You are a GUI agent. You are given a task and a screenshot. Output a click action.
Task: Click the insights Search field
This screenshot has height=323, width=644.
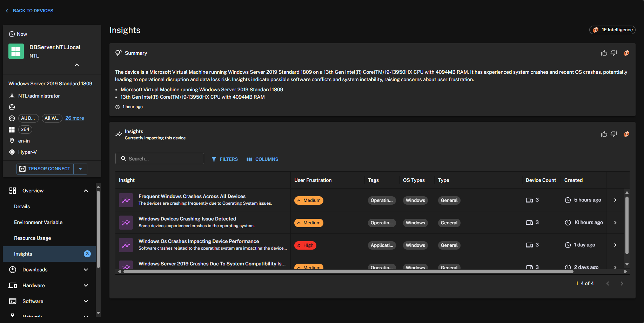160,159
